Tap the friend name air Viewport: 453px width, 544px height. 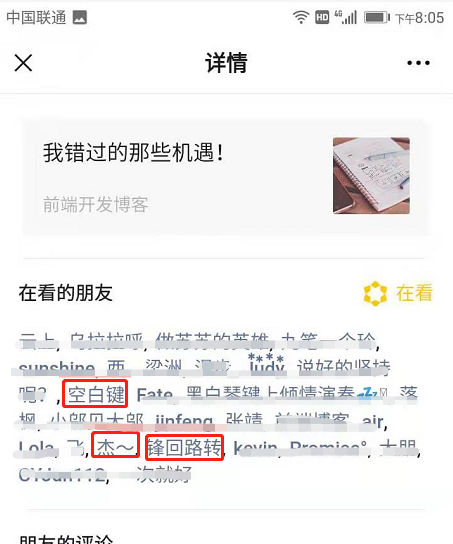(x=373, y=421)
